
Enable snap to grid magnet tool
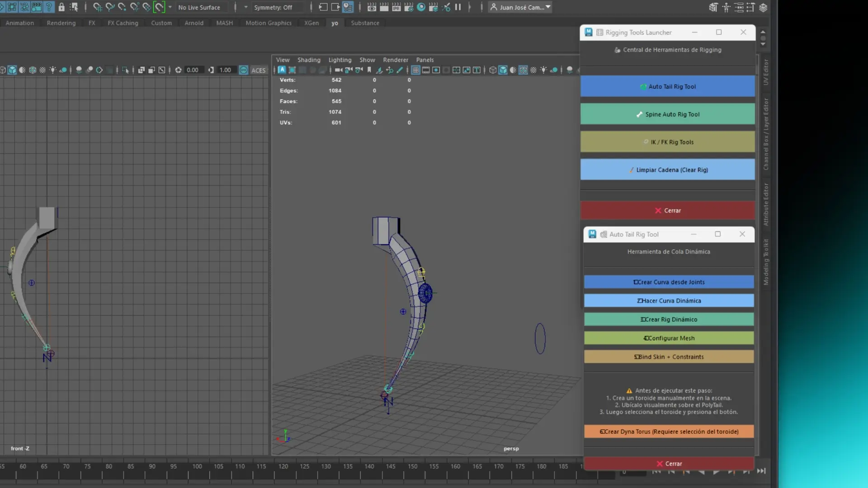(x=97, y=7)
